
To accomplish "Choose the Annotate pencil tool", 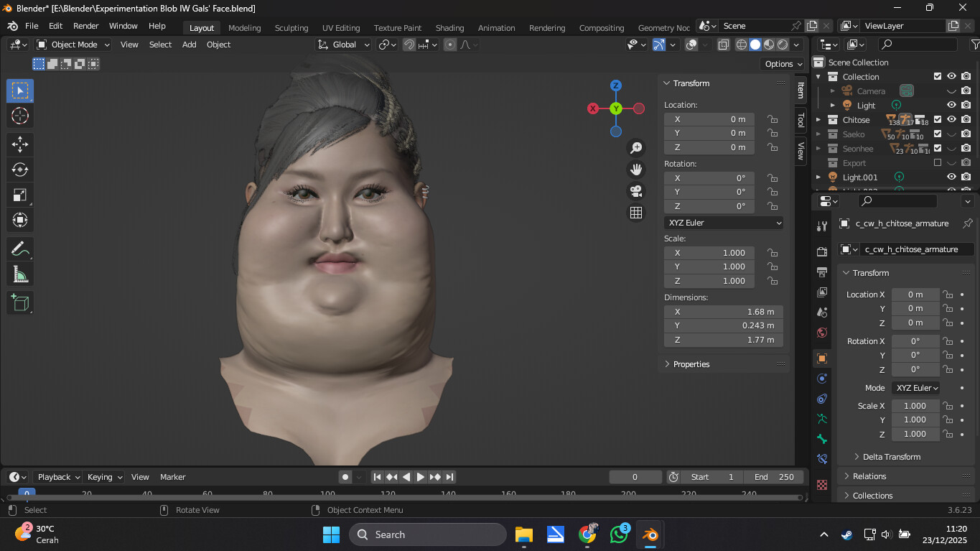I will (20, 249).
